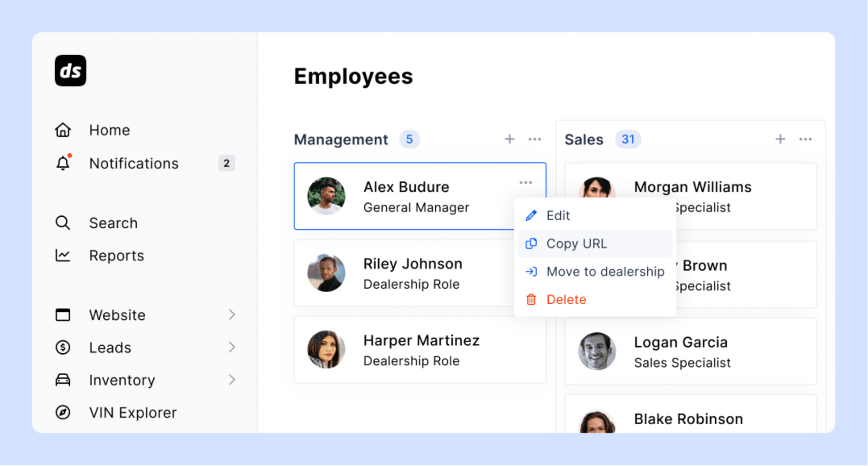Click the Home house icon
868x466 pixels.
(63, 130)
